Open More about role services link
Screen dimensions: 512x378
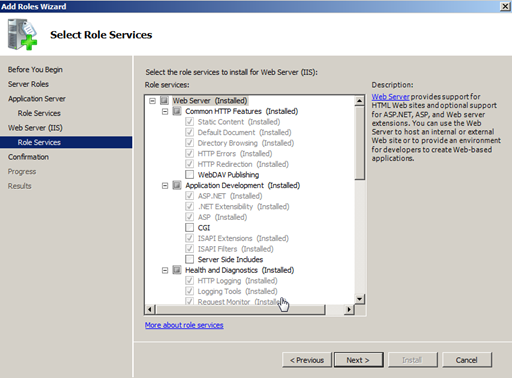click(x=184, y=325)
